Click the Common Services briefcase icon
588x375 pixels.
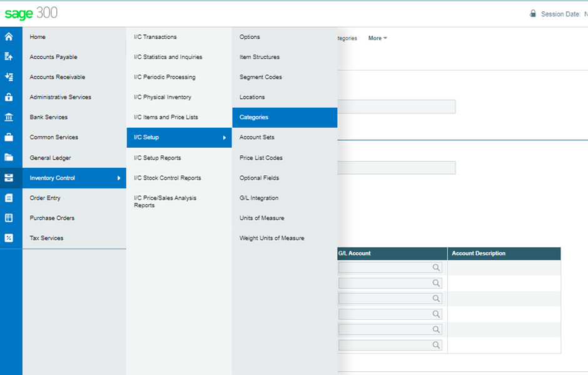9,137
